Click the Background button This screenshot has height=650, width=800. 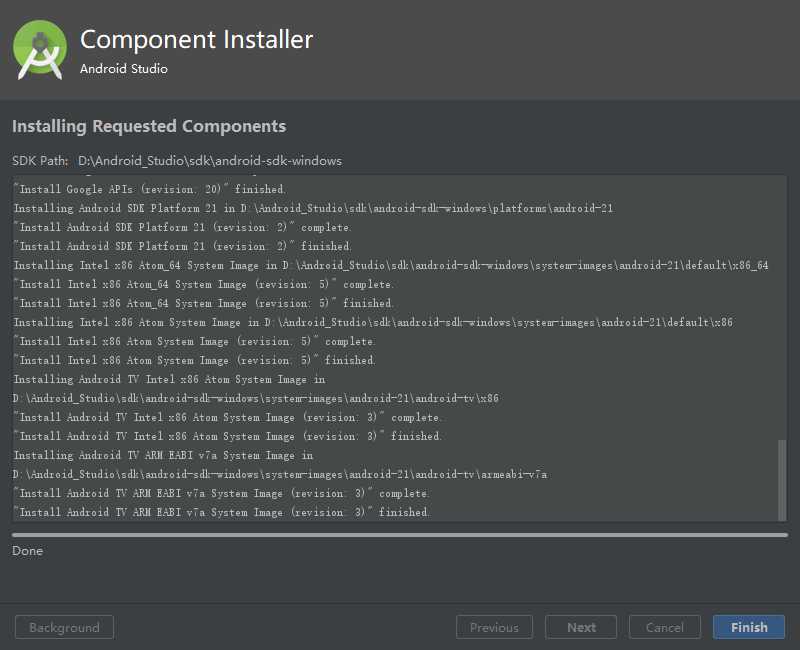(x=64, y=627)
